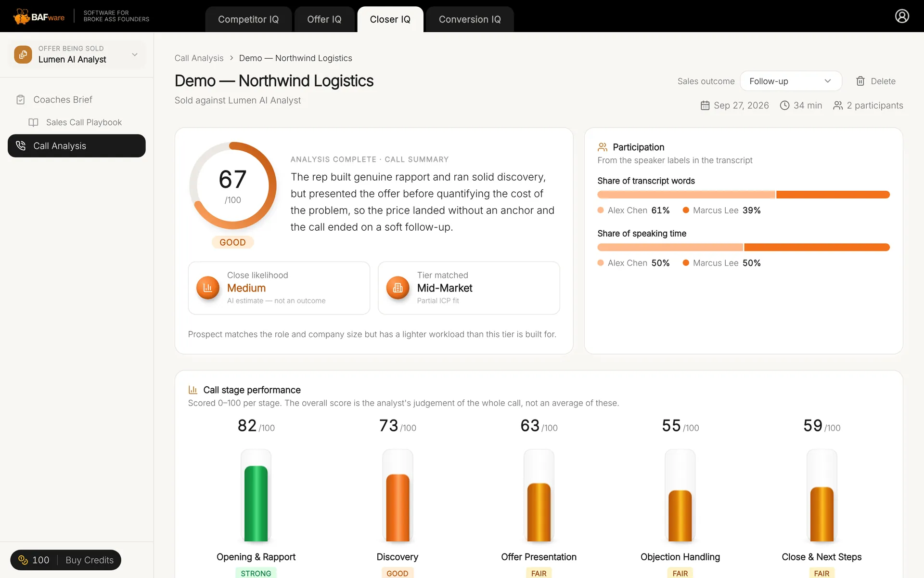Click the Share of transcript words bar
Image resolution: width=924 pixels, height=578 pixels.
coord(744,195)
